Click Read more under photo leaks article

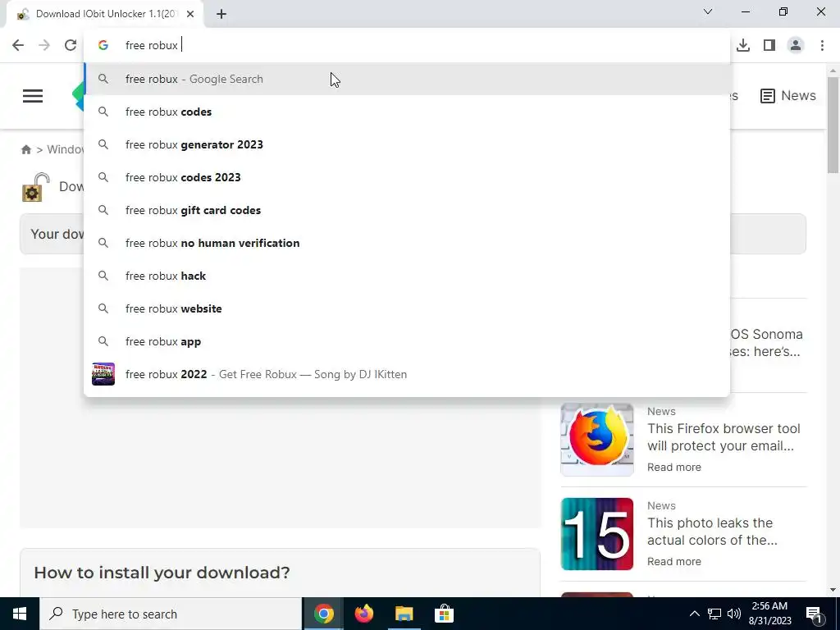click(674, 561)
